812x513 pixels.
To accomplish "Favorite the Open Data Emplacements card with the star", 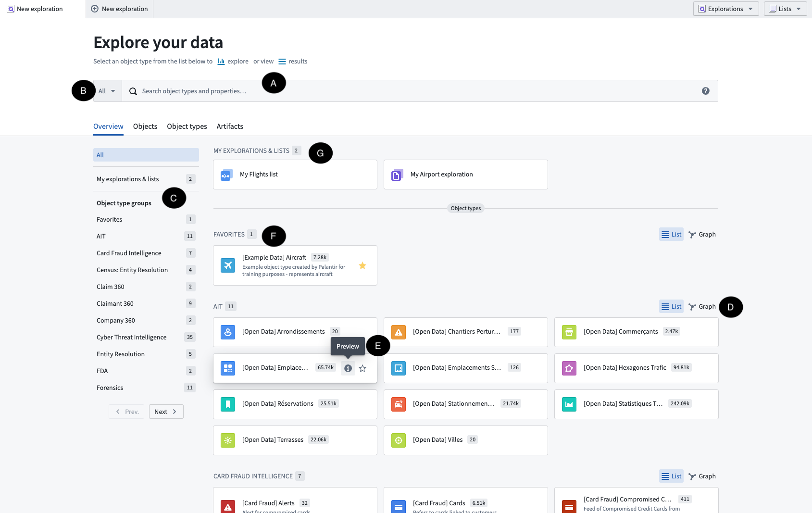I will [362, 368].
